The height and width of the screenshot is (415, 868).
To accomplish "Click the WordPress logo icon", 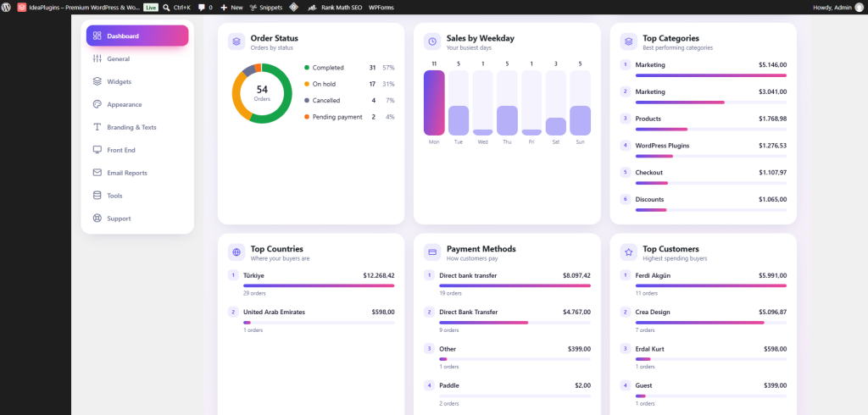I will point(6,8).
